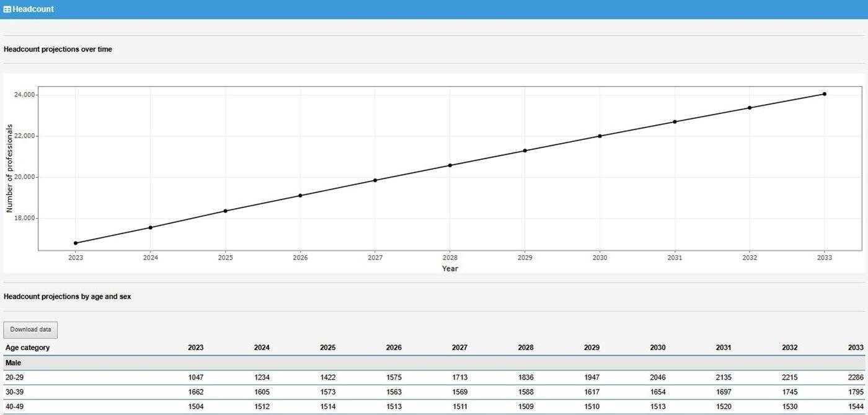Select the 20-29 age category row
The image size is (868, 415).
[15, 377]
